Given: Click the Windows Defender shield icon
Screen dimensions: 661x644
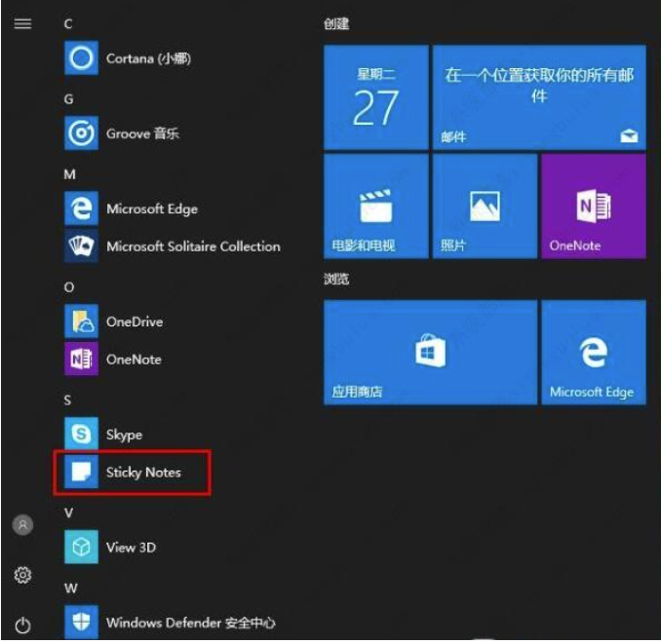Looking at the screenshot, I should pyautogui.click(x=81, y=623).
